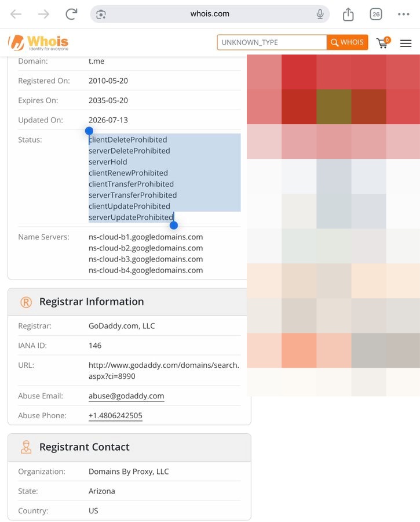This screenshot has width=420, height=522.
Task: Open the browser three-dots menu
Action: 403,14
